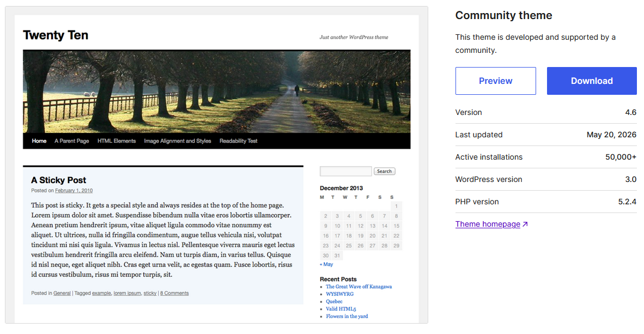
Task: Click the Search button in the sidebar
Action: (x=385, y=171)
